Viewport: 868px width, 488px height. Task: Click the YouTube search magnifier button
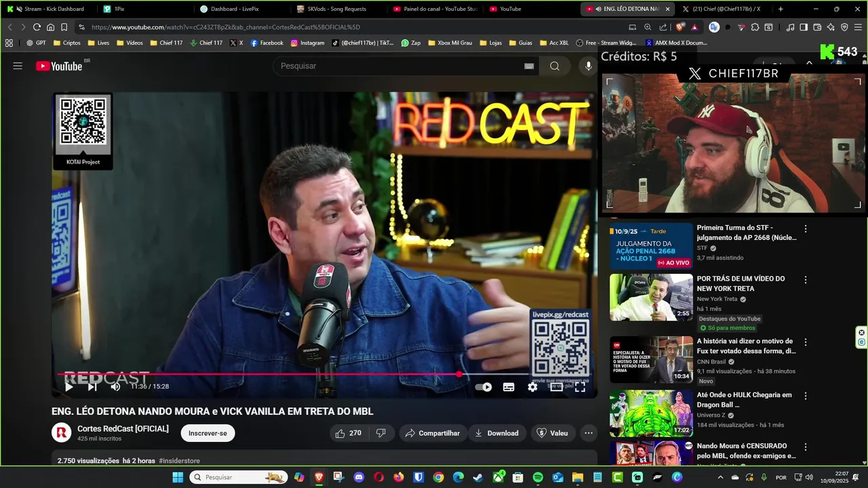coord(555,66)
